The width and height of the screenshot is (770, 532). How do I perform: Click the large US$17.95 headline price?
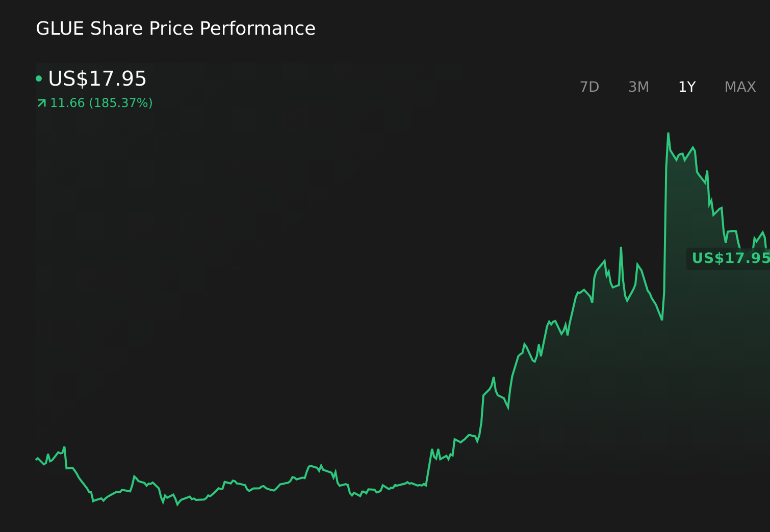coord(97,78)
